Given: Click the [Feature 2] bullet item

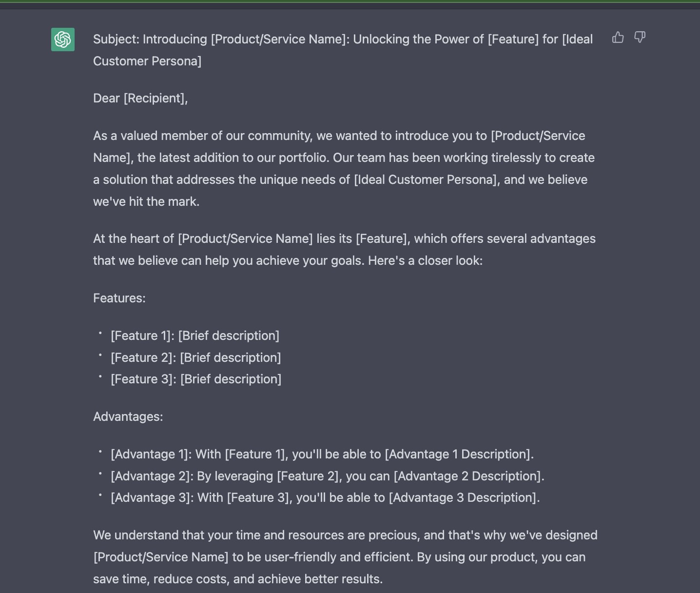Looking at the screenshot, I should [x=196, y=357].
